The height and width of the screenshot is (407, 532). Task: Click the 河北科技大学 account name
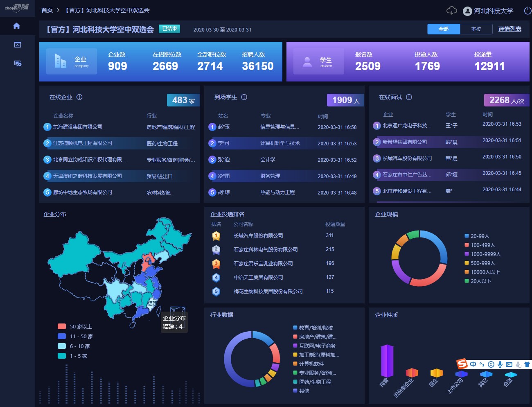point(494,11)
